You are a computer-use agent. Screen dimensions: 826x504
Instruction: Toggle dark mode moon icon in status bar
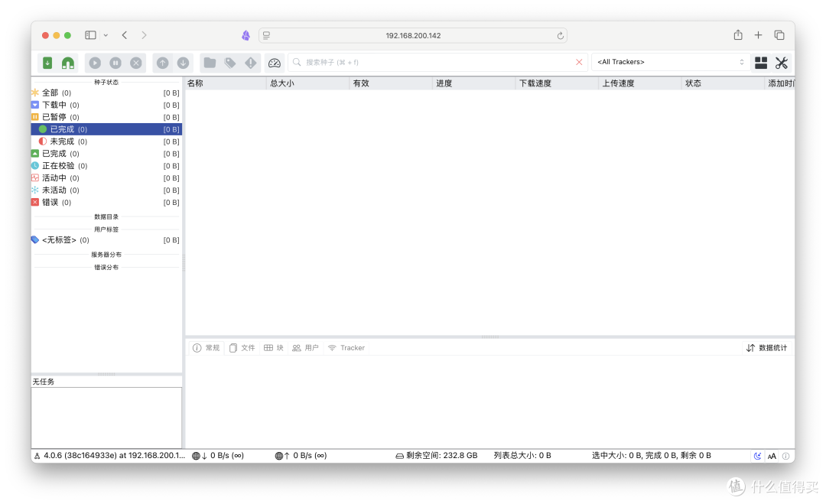(x=757, y=456)
